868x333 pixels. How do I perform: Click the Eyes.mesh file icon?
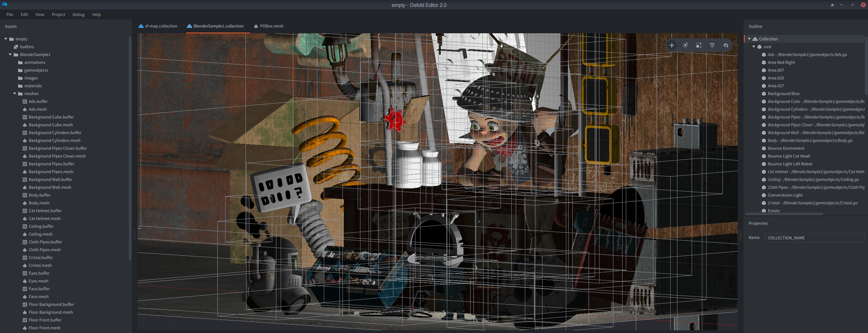click(25, 281)
